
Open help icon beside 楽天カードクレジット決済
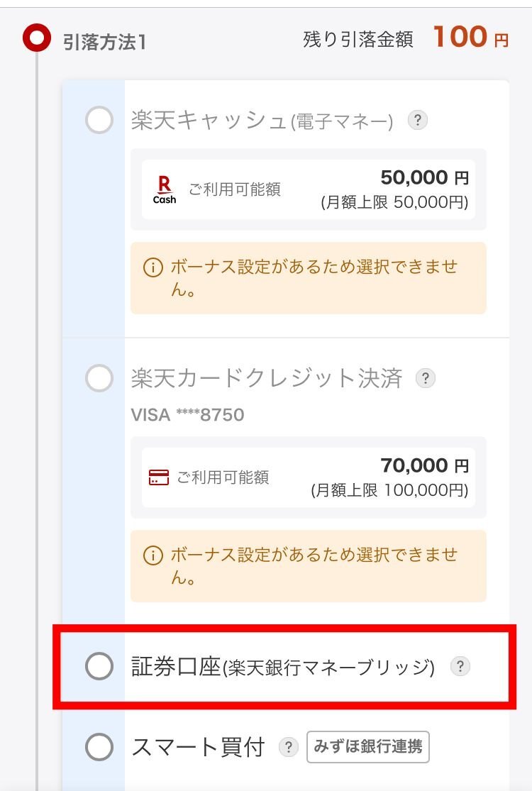tap(425, 378)
